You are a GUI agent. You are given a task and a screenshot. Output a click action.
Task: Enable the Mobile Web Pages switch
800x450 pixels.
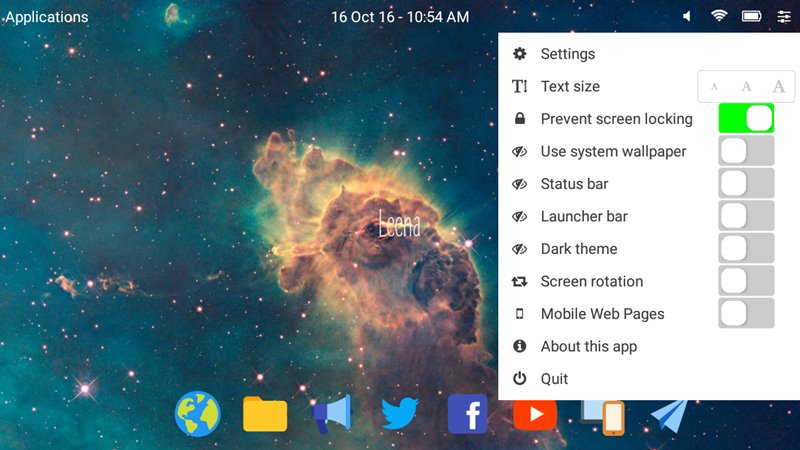pos(746,313)
